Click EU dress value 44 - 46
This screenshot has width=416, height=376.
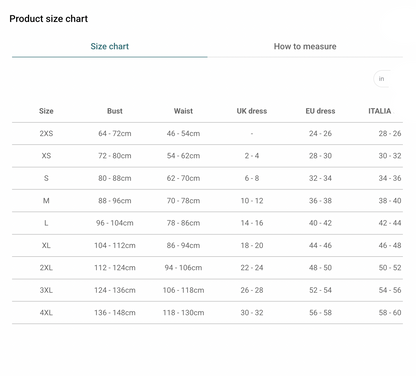point(320,245)
